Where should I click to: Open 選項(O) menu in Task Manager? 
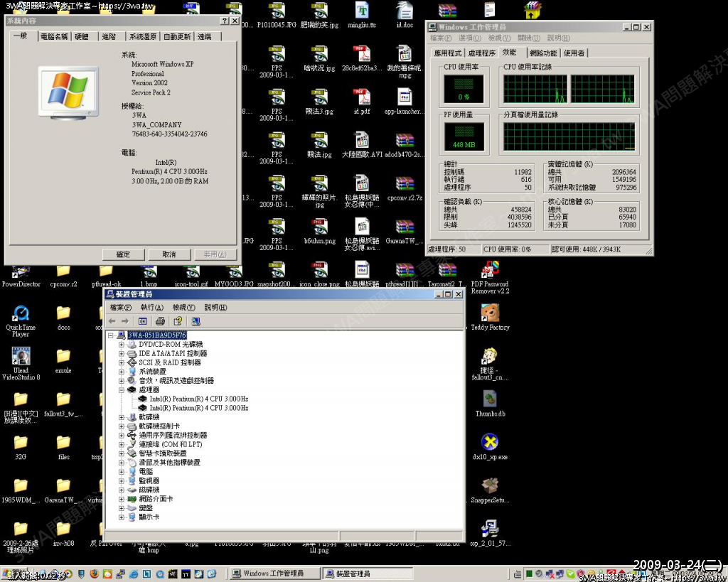pyautogui.click(x=470, y=38)
